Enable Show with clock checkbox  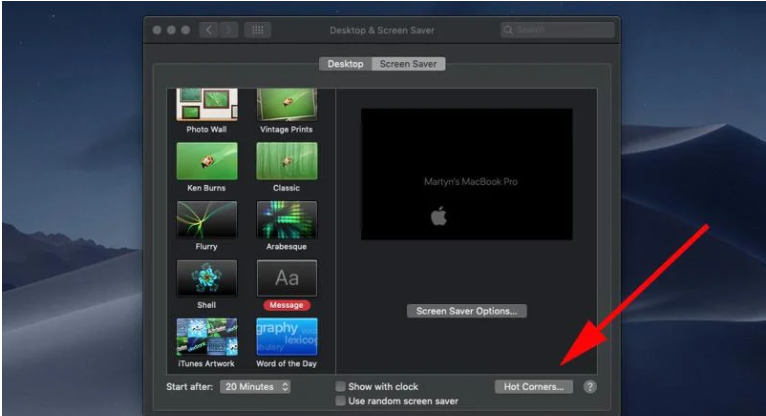pos(340,387)
